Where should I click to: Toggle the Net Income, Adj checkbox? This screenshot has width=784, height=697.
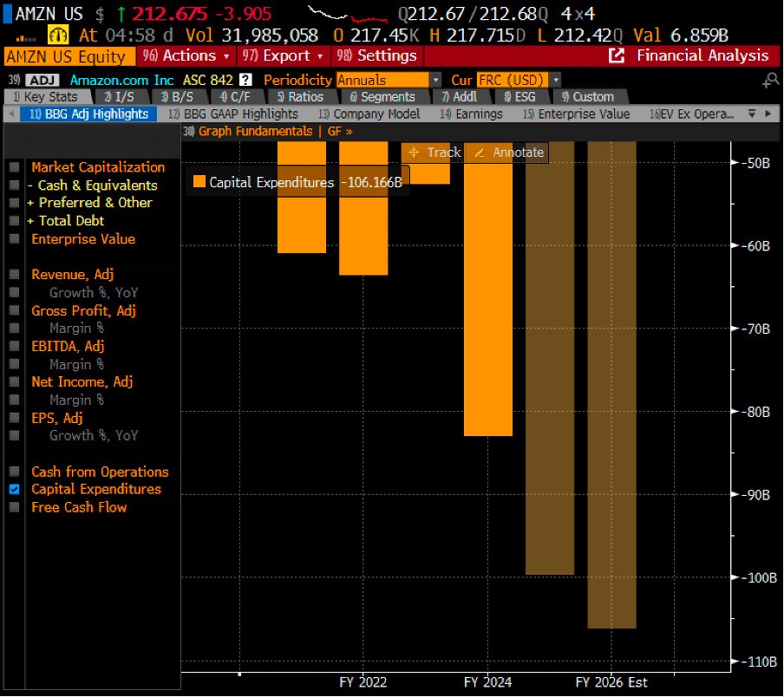point(15,381)
